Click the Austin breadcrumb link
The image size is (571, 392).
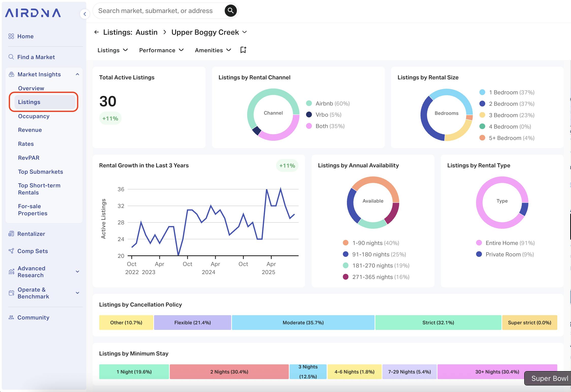click(x=146, y=32)
